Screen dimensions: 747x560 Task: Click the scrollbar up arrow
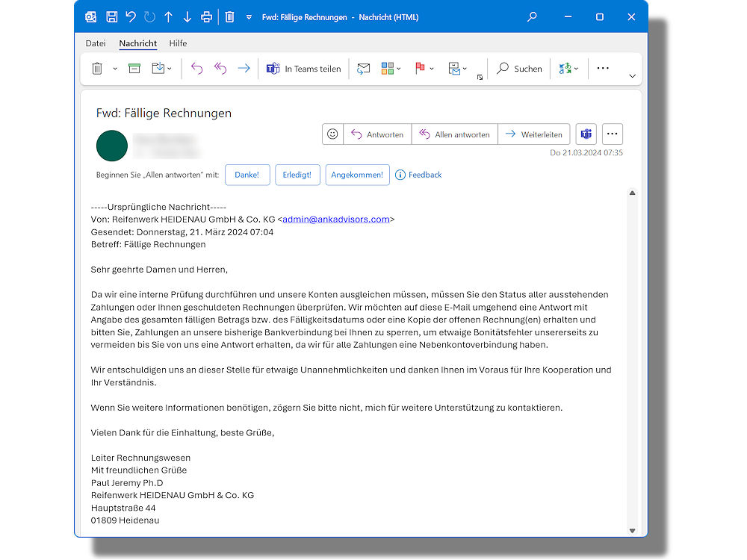pos(632,193)
